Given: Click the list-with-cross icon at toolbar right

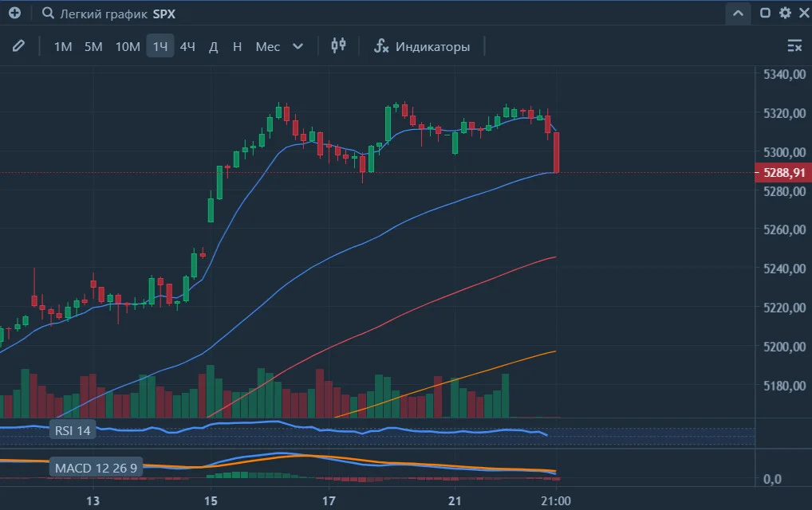Looking at the screenshot, I should 794,46.
